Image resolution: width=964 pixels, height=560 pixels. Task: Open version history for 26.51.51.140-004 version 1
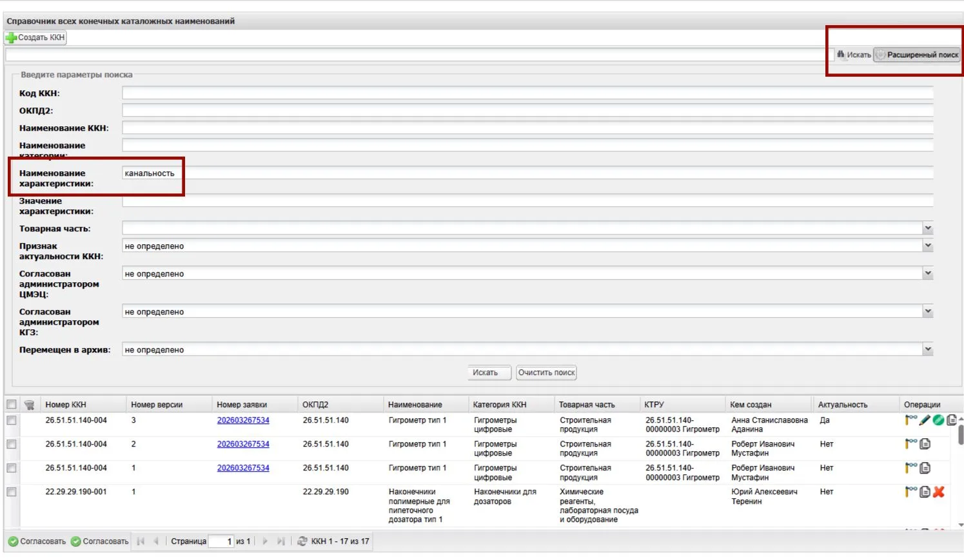coord(911,467)
